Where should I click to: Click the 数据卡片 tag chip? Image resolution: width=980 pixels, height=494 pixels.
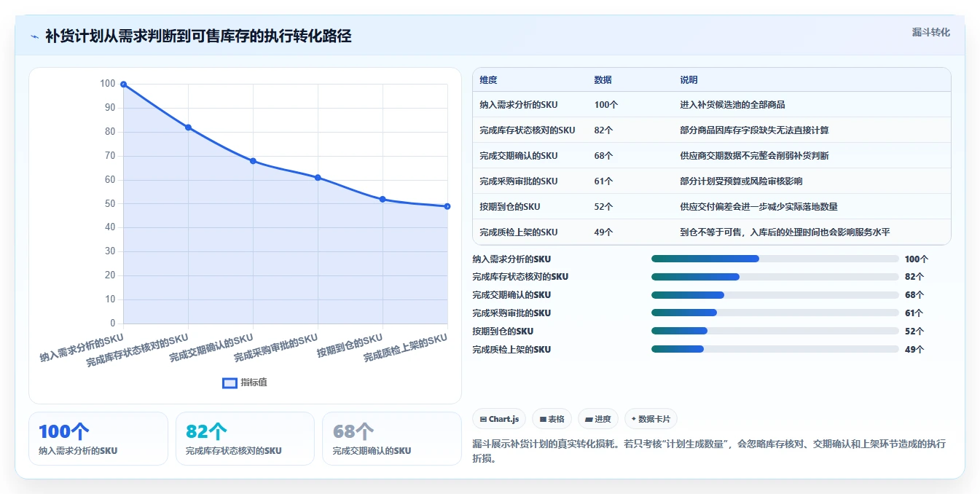tap(651, 419)
